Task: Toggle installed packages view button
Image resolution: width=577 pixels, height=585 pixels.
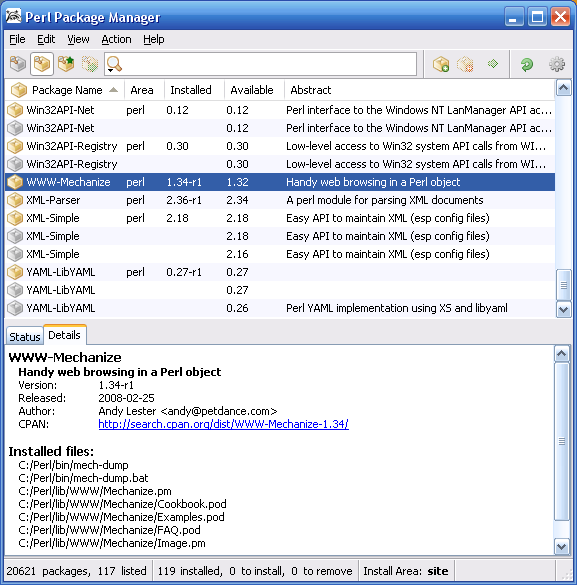Action: point(41,64)
